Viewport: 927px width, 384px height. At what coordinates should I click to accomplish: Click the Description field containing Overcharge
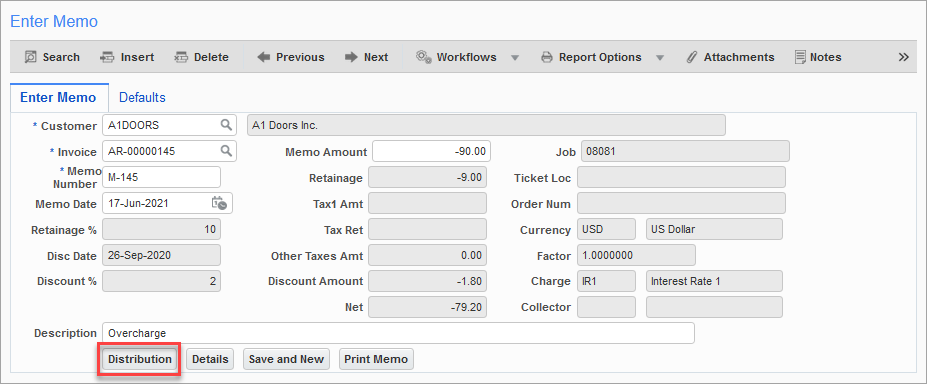point(398,333)
